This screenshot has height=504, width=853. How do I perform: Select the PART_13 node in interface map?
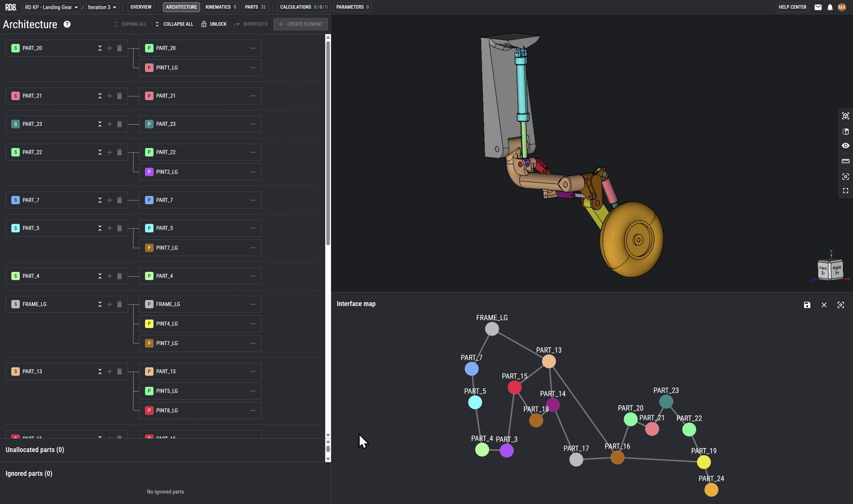(548, 361)
